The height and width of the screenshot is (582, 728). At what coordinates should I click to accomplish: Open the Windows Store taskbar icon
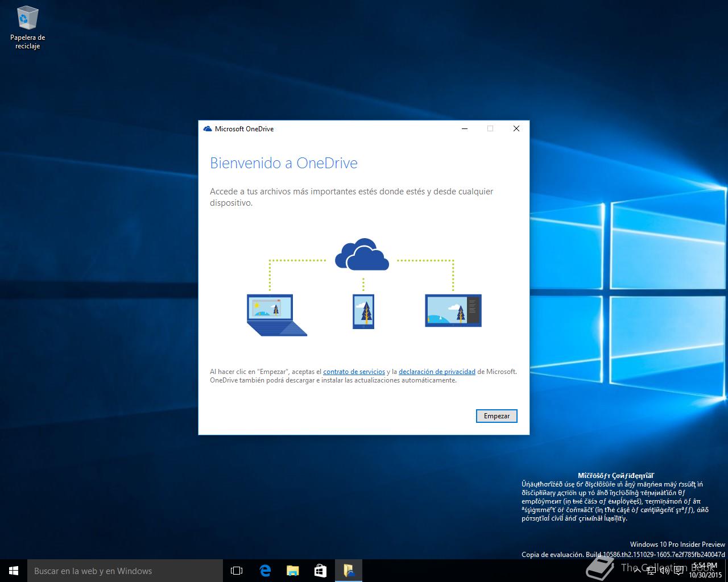[x=320, y=571]
